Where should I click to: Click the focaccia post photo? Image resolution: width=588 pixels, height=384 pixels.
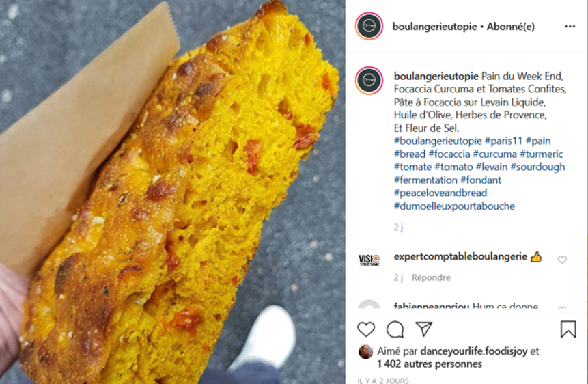(173, 192)
